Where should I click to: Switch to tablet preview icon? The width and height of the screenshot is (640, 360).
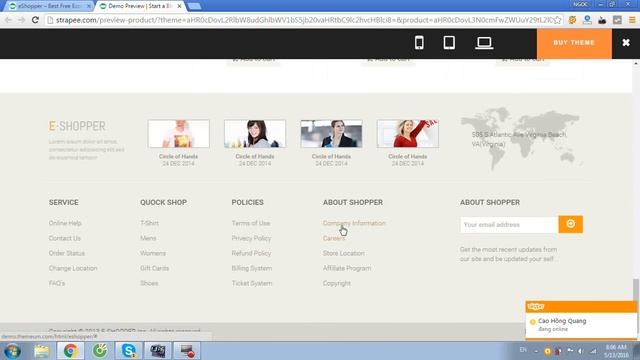[449, 42]
